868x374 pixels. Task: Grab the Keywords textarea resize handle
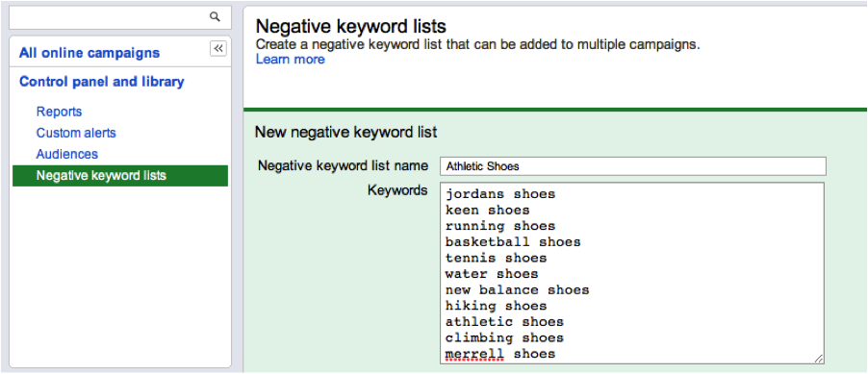(x=818, y=359)
